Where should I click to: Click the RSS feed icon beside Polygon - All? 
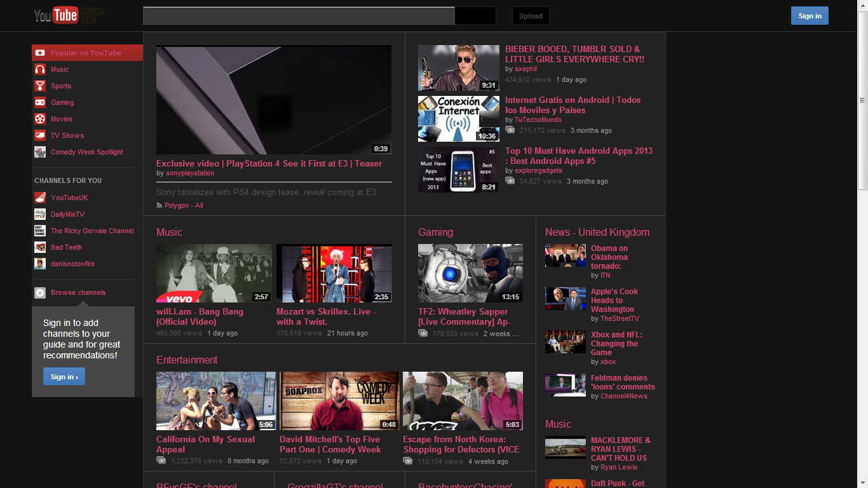pos(159,205)
